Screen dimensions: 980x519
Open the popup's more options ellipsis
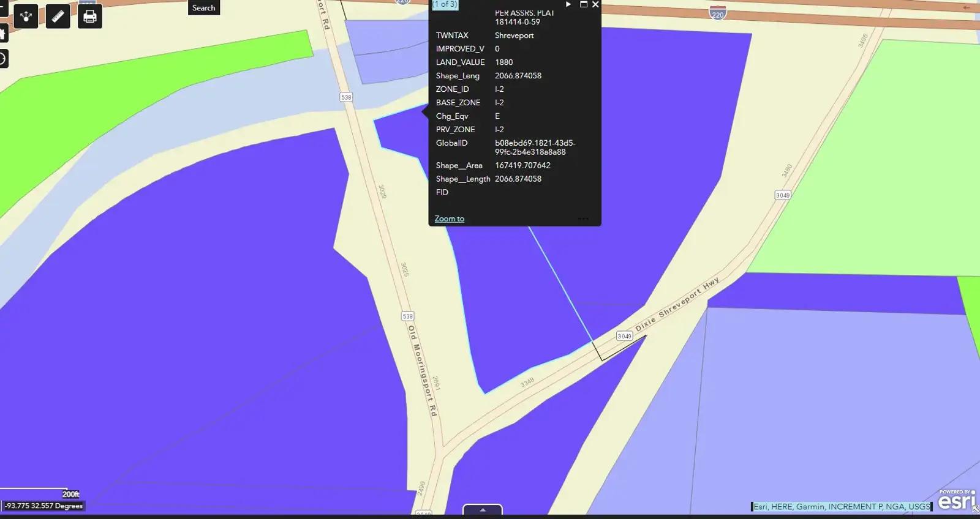tap(583, 218)
